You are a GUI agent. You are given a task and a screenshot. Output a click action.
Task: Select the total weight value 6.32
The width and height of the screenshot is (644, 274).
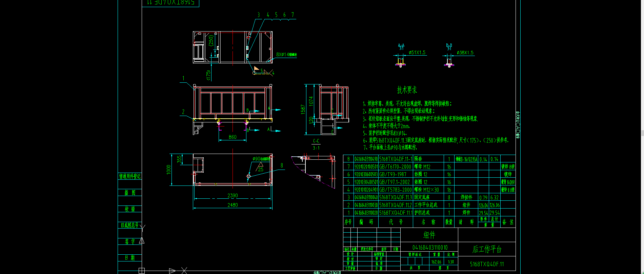pyautogui.click(x=495, y=197)
